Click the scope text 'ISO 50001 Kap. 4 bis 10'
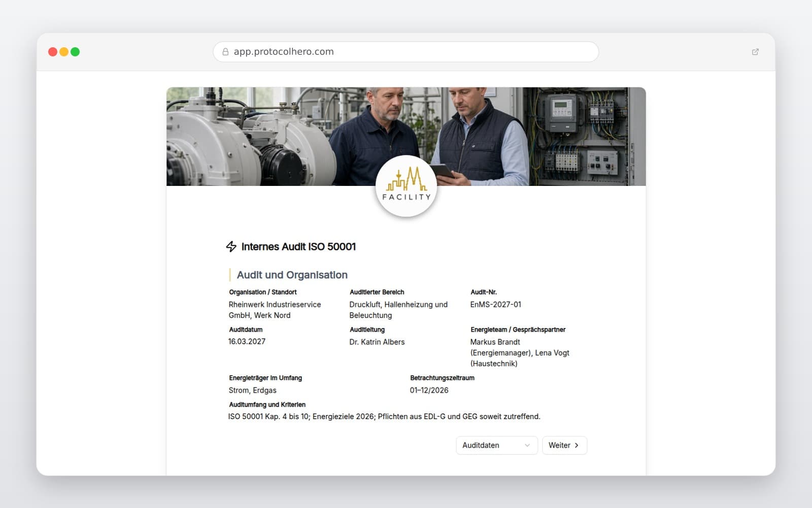 (268, 417)
